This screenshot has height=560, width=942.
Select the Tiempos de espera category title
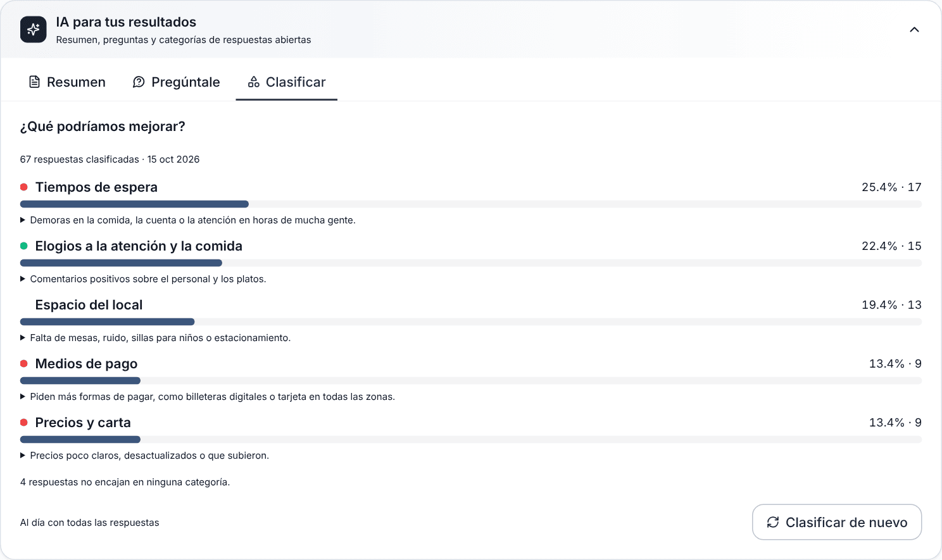coord(96,187)
